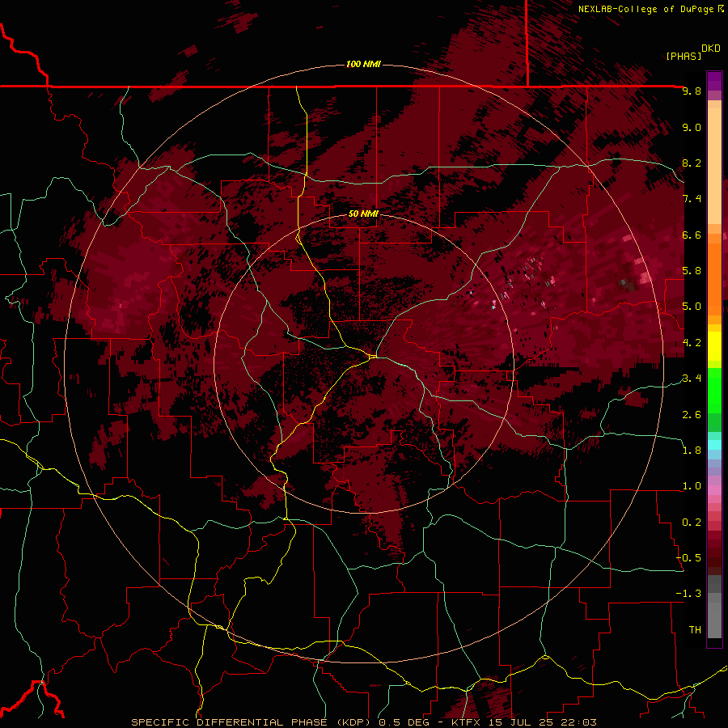Pick the bright green segment of color bar
The height and width of the screenshot is (728, 728).
pyautogui.click(x=714, y=391)
